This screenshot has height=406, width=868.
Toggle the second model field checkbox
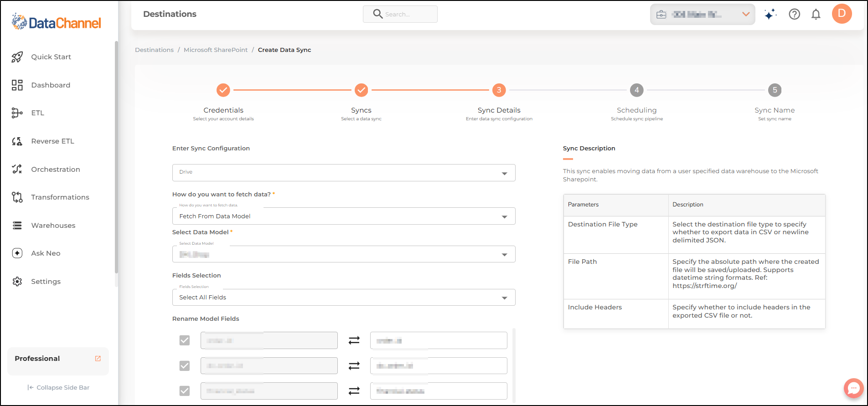pos(185,366)
